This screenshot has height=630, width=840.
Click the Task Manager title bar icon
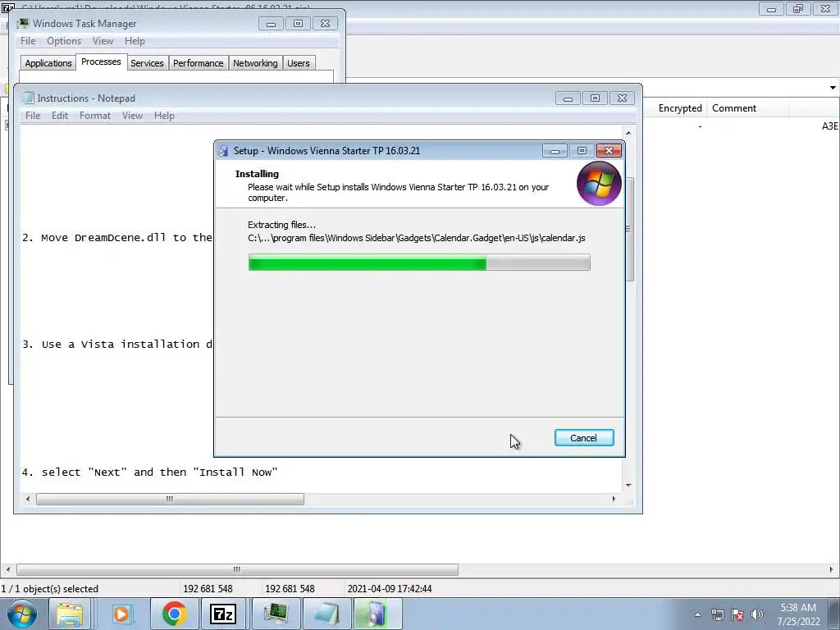(23, 24)
